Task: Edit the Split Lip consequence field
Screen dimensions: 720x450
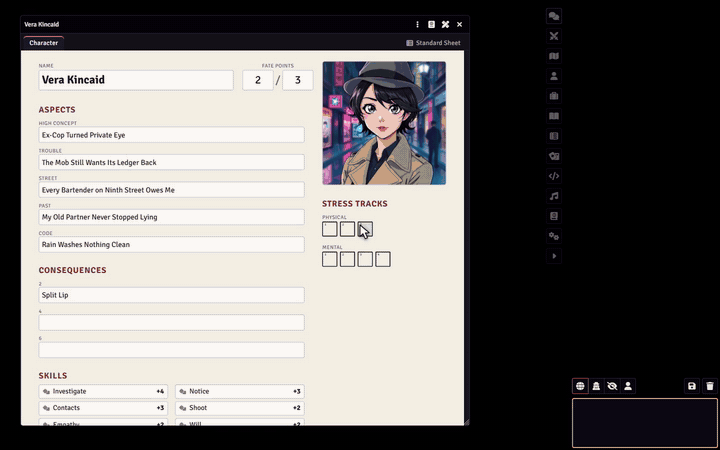Action: coord(171,295)
